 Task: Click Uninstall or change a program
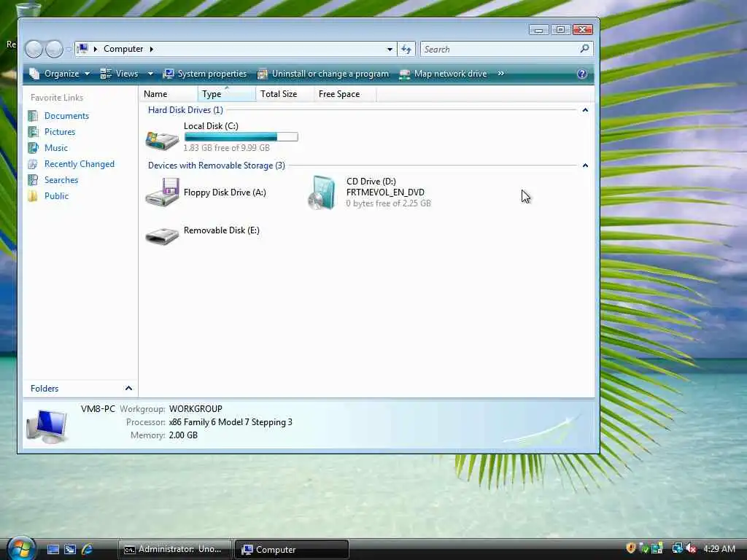[323, 74]
